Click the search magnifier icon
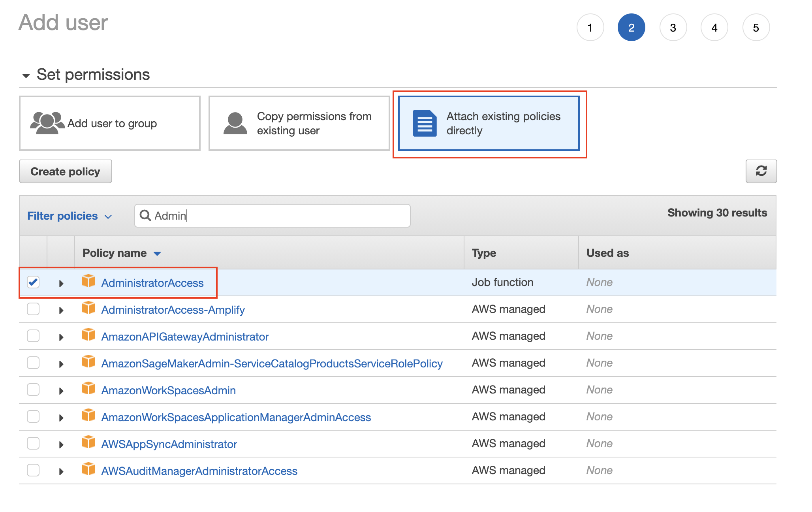The image size is (812, 512). click(x=145, y=216)
